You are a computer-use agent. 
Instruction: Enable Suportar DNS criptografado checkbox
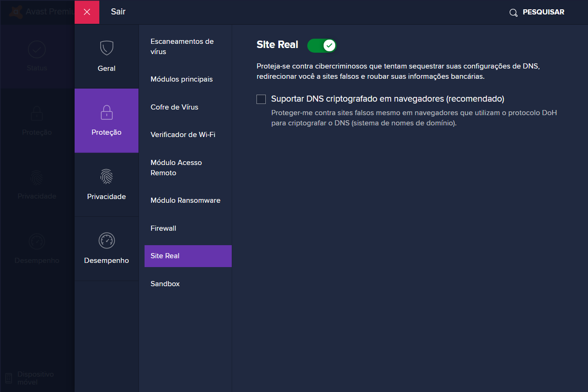261,99
